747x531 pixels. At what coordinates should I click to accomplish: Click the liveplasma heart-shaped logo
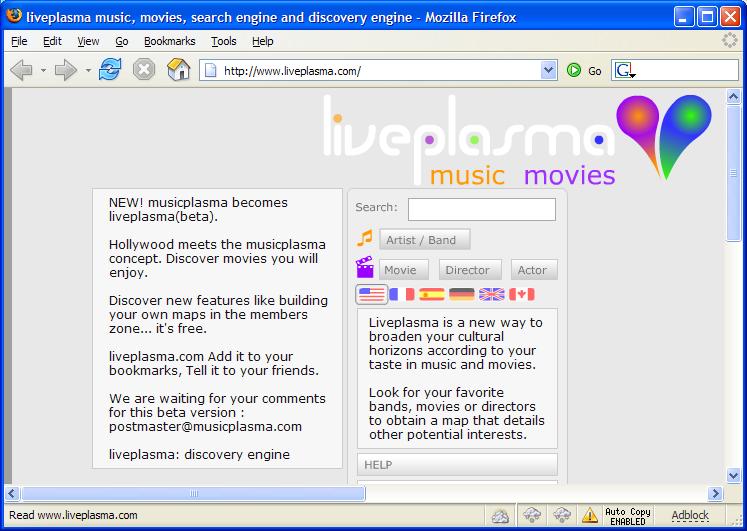point(664,137)
